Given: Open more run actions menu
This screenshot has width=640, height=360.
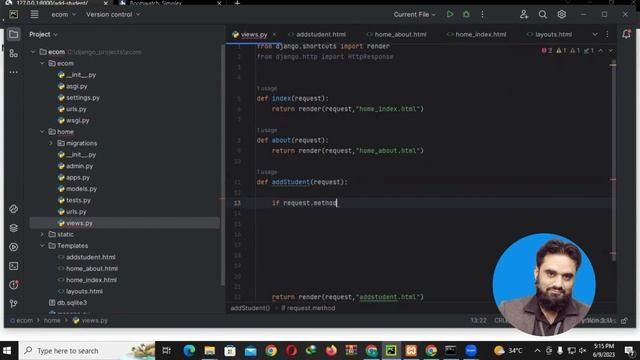Looking at the screenshot, I should [482, 14].
